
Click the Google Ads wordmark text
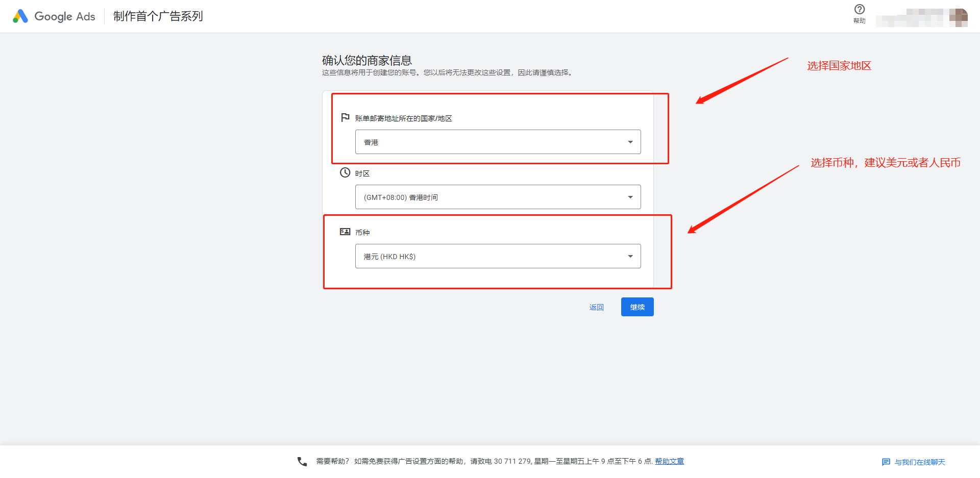pyautogui.click(x=65, y=16)
